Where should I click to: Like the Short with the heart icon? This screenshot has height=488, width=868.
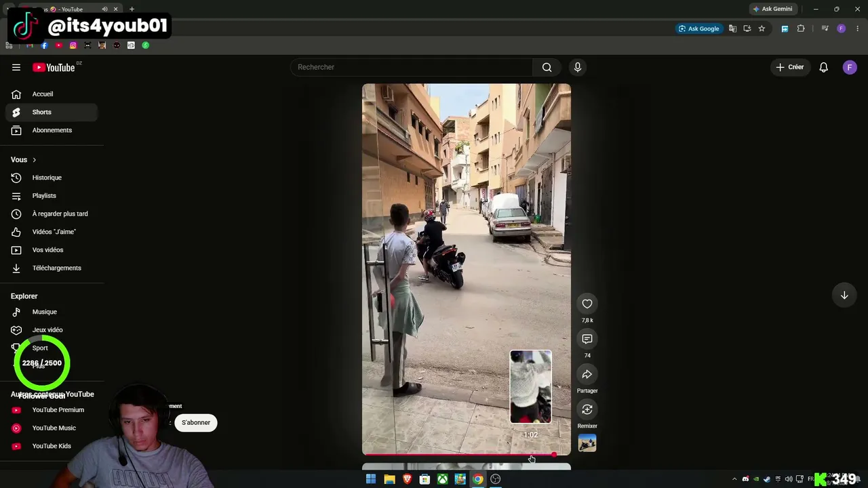tap(587, 304)
